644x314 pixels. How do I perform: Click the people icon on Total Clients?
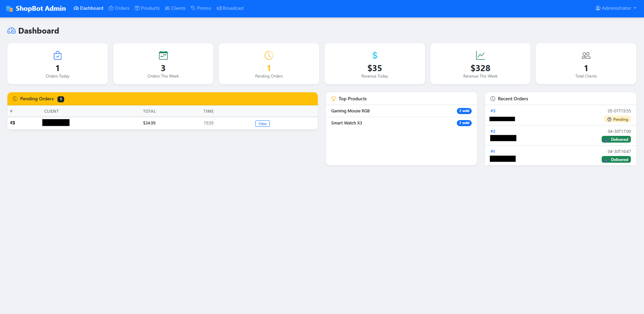click(x=586, y=55)
